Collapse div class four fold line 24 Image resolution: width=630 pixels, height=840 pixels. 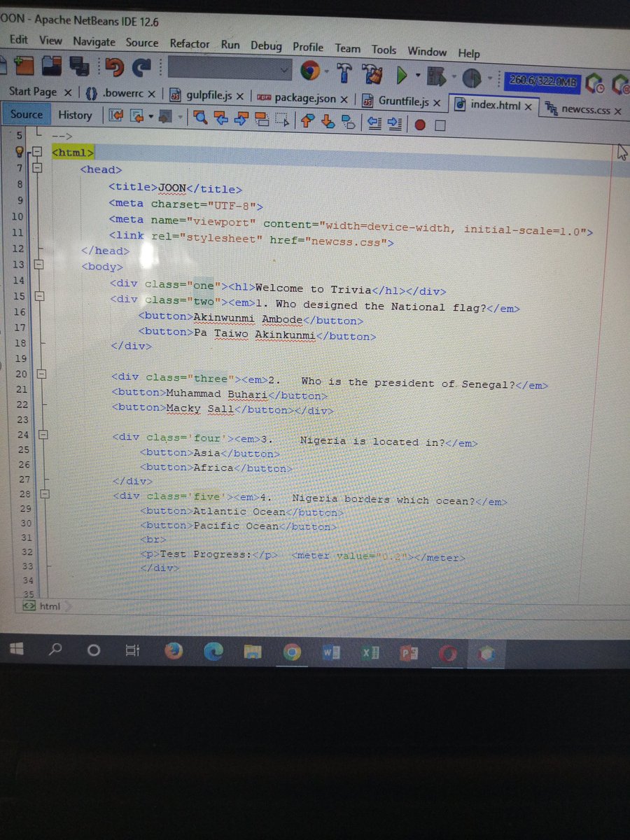coord(42,435)
